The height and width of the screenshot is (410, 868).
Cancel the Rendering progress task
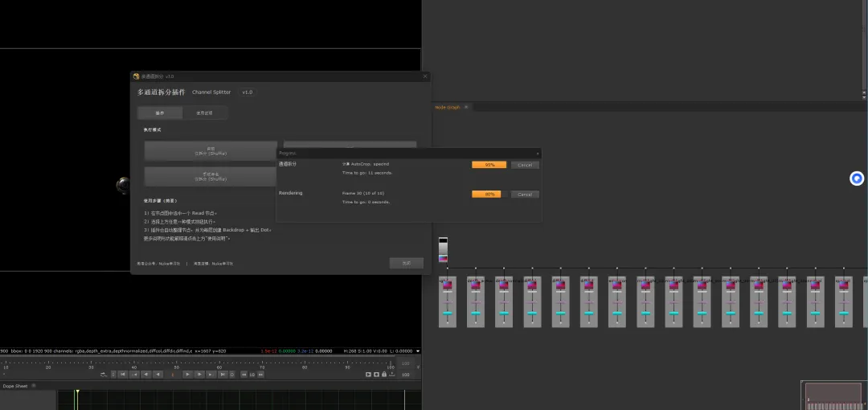(525, 195)
